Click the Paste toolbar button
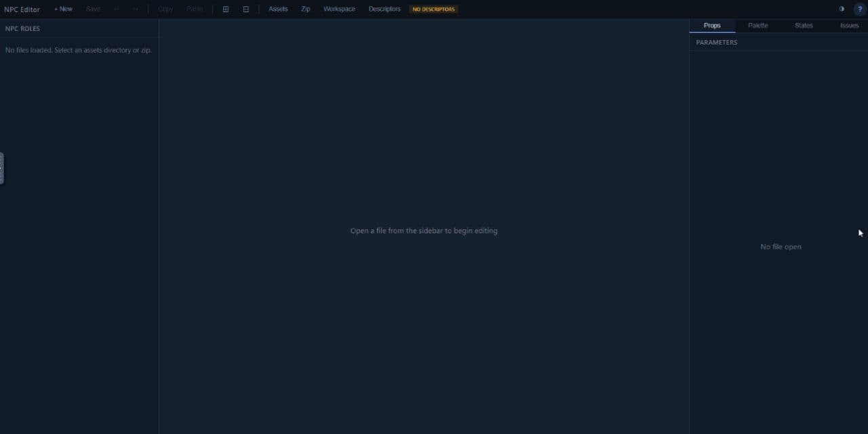This screenshot has width=868, height=434. [195, 9]
